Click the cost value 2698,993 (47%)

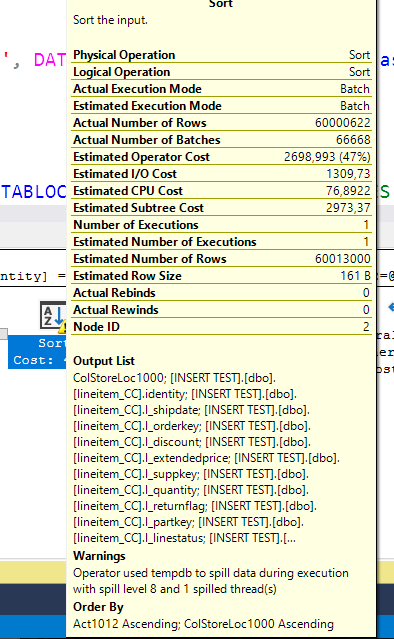327,157
